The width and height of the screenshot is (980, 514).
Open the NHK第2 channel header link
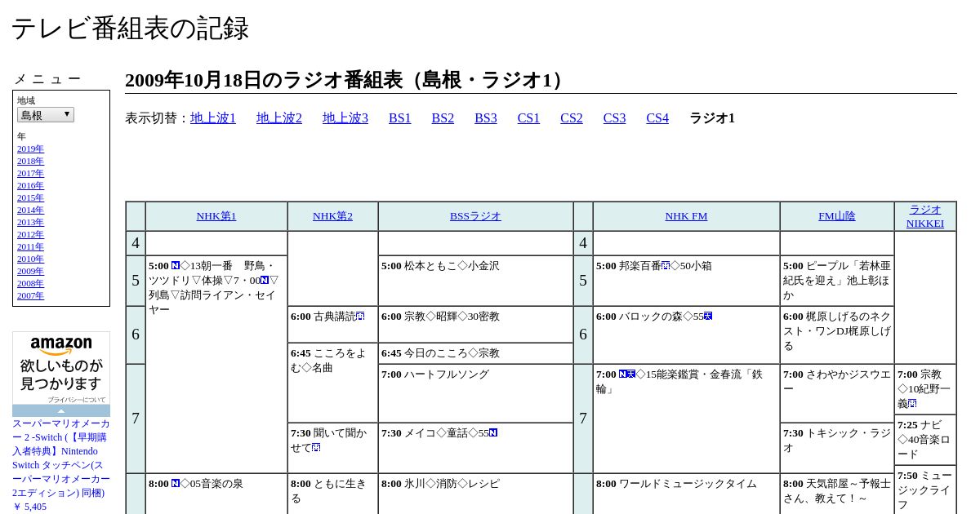click(332, 216)
